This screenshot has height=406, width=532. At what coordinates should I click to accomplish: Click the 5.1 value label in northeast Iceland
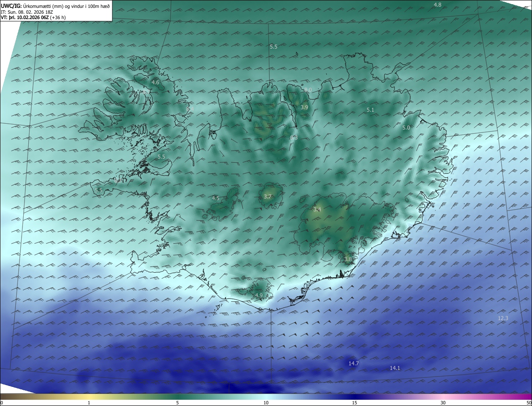point(370,110)
